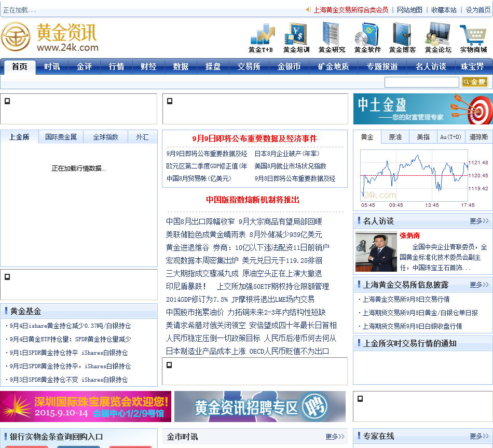493x448 pixels.
Task: Open the 张炳南 interview photo thumbnail
Action: pos(376,251)
